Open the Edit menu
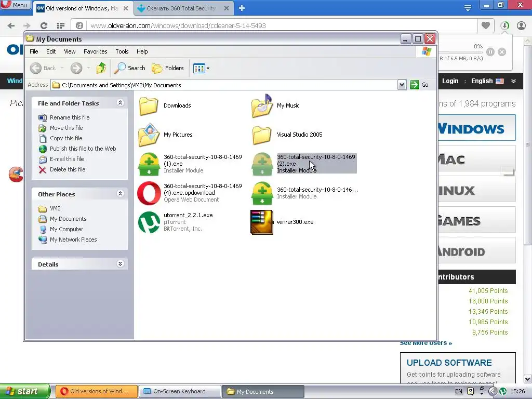 tap(51, 51)
